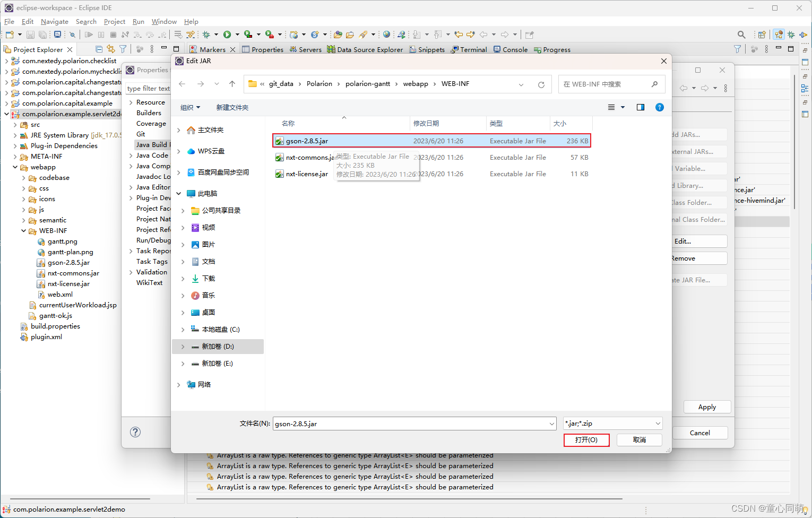Open the view filter funnel in Project Explorer
812x518 pixels.
coord(123,49)
